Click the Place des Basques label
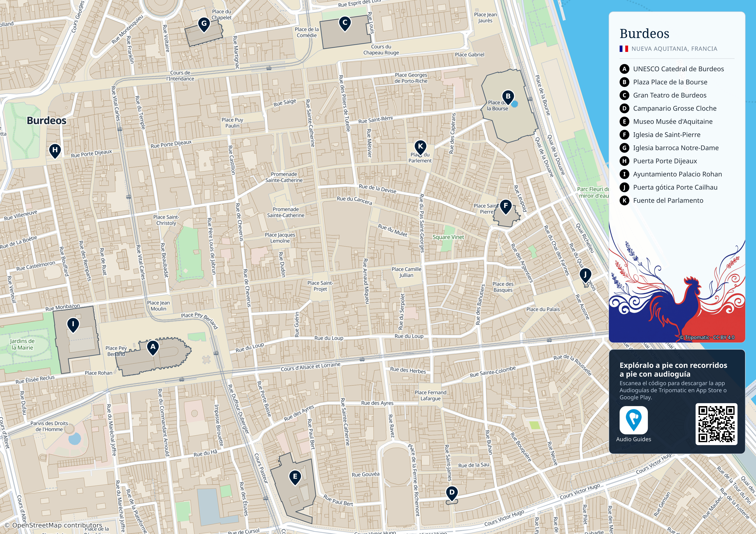The image size is (756, 534). click(x=503, y=287)
